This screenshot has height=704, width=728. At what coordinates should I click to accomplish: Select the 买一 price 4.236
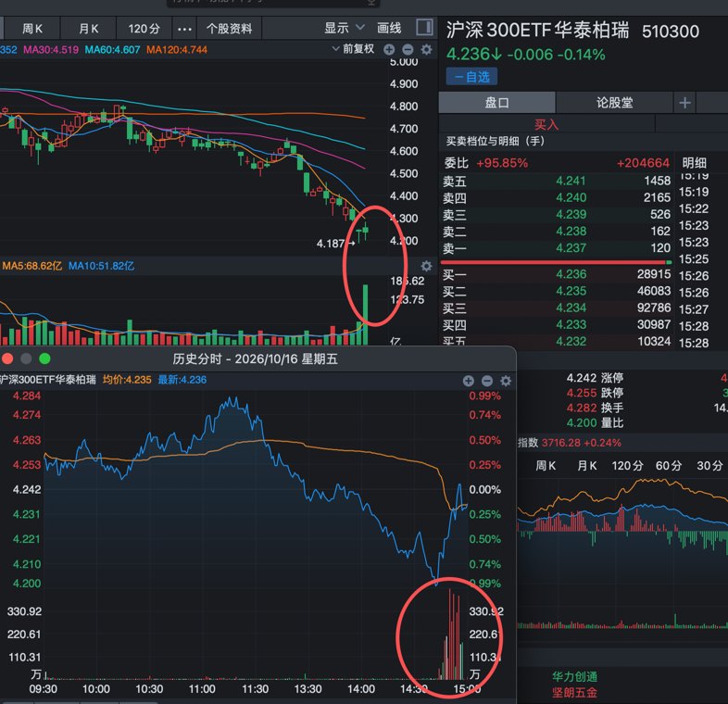pyautogui.click(x=571, y=274)
